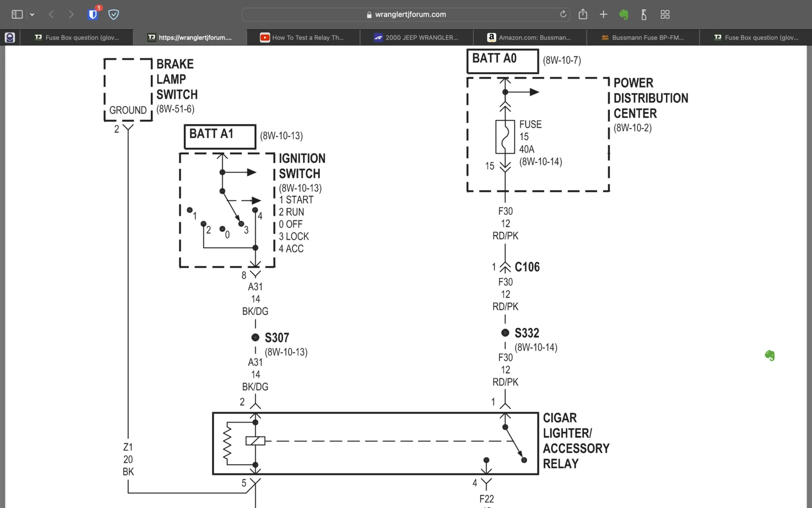The width and height of the screenshot is (812, 508).
Task: Go forward to next page
Action: click(x=71, y=14)
